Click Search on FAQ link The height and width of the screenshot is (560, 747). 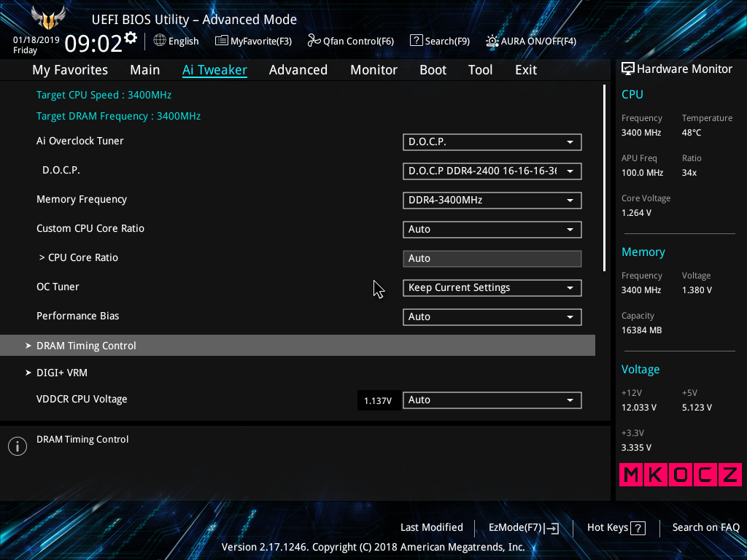coord(705,528)
